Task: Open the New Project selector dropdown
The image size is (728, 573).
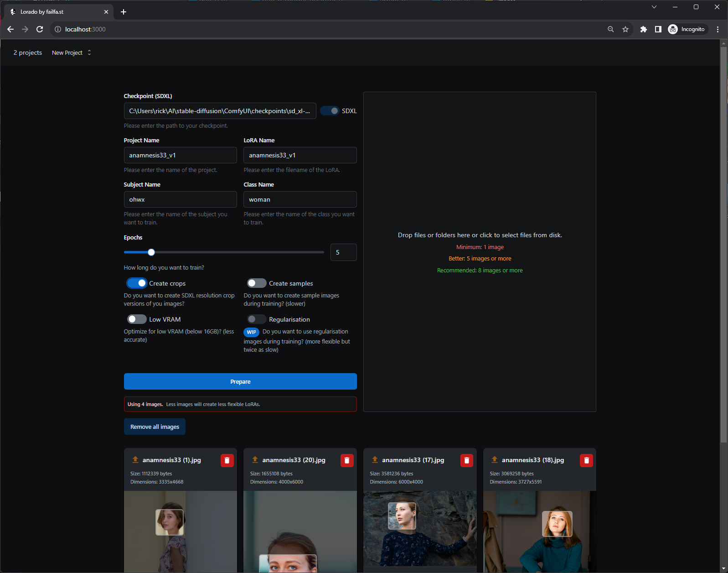Action: (72, 53)
